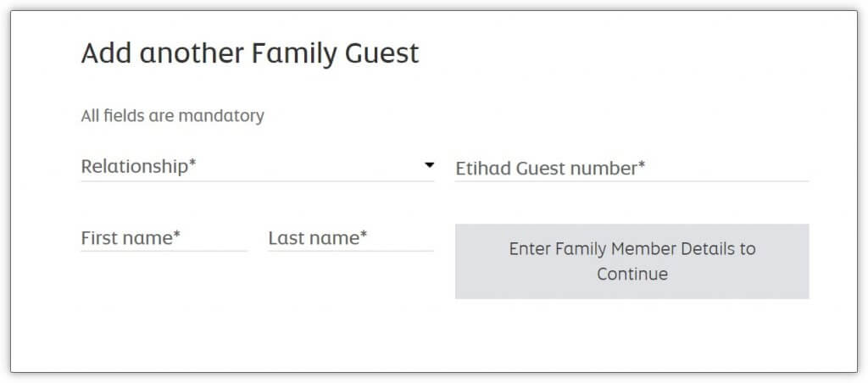
Task: Click the grey Continue button's text
Action: (632, 261)
